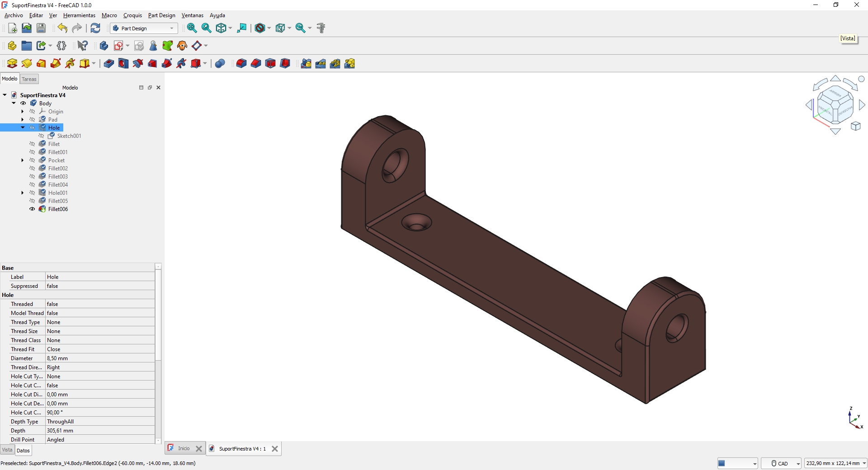Screen dimensions: 868x470
Task: Open the Croquis menu
Action: (x=132, y=15)
